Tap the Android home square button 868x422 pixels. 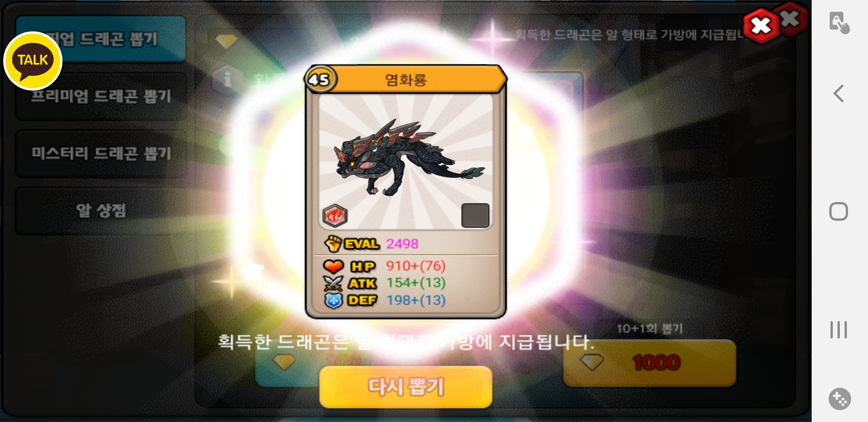pyautogui.click(x=838, y=211)
